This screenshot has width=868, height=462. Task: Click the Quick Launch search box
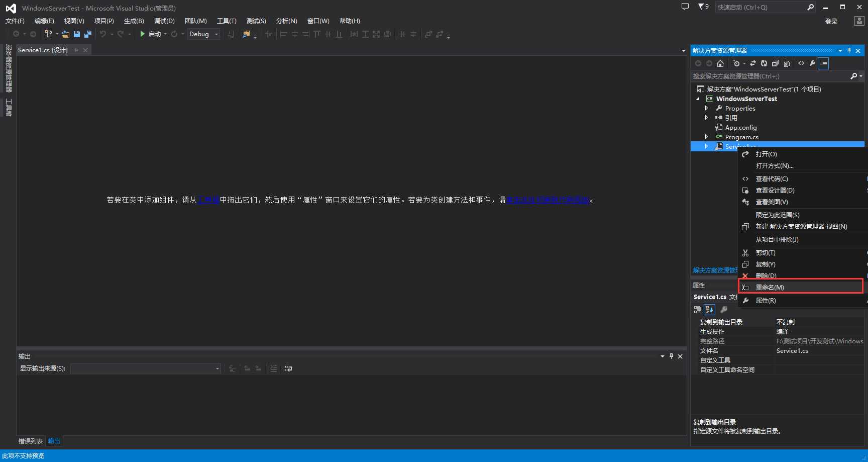click(759, 7)
